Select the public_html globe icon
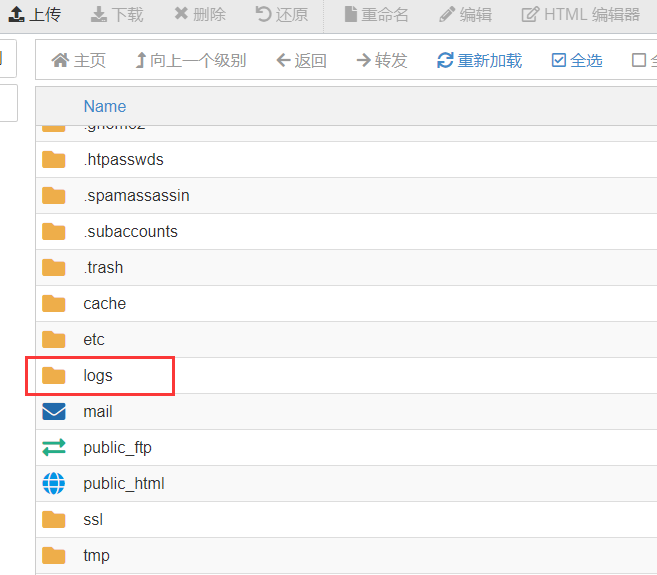The image size is (657, 575). (x=54, y=484)
